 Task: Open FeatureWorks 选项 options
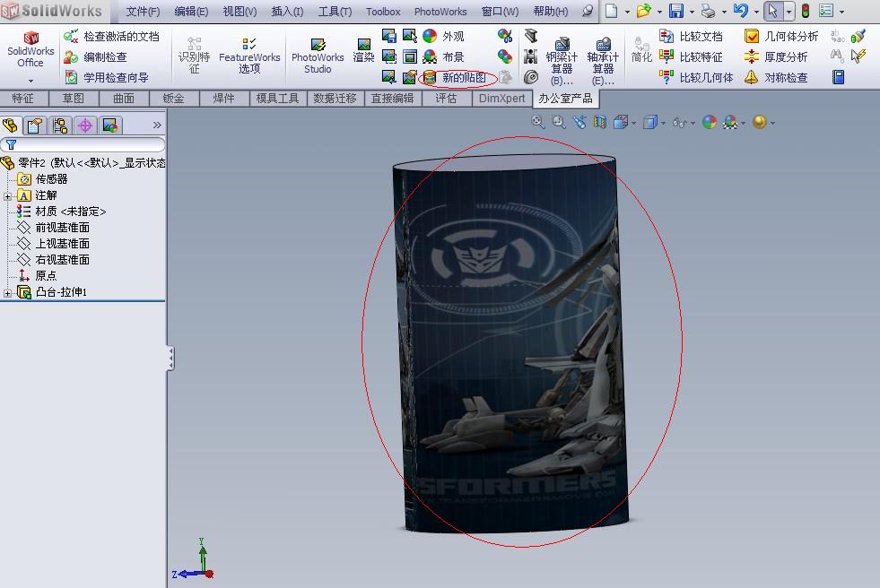249,56
